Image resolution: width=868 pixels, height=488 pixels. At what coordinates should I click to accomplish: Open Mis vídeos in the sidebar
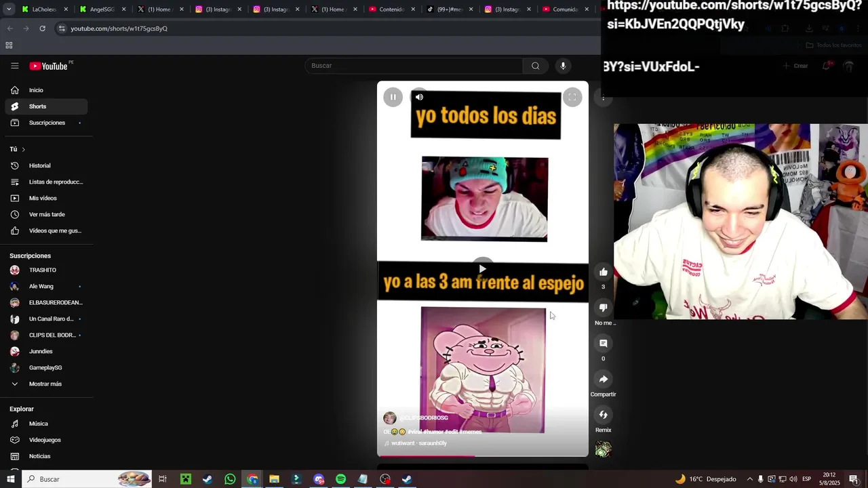coord(46,198)
